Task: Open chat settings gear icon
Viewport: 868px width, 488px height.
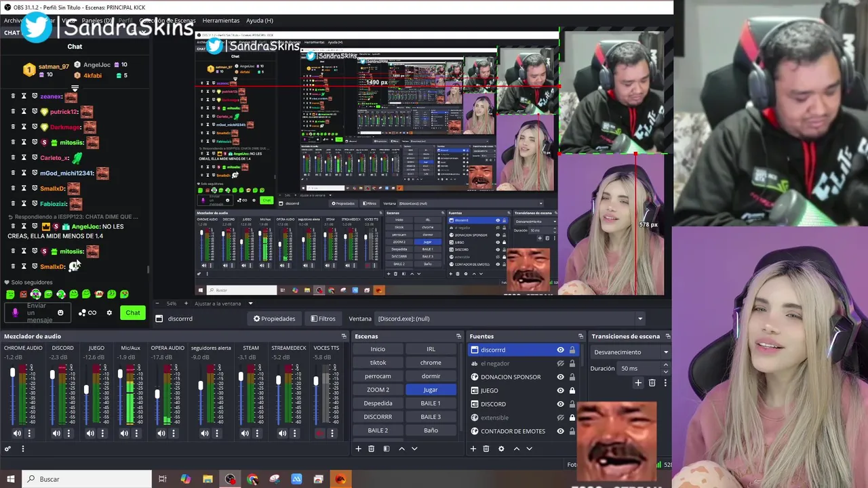Action: 109,312
